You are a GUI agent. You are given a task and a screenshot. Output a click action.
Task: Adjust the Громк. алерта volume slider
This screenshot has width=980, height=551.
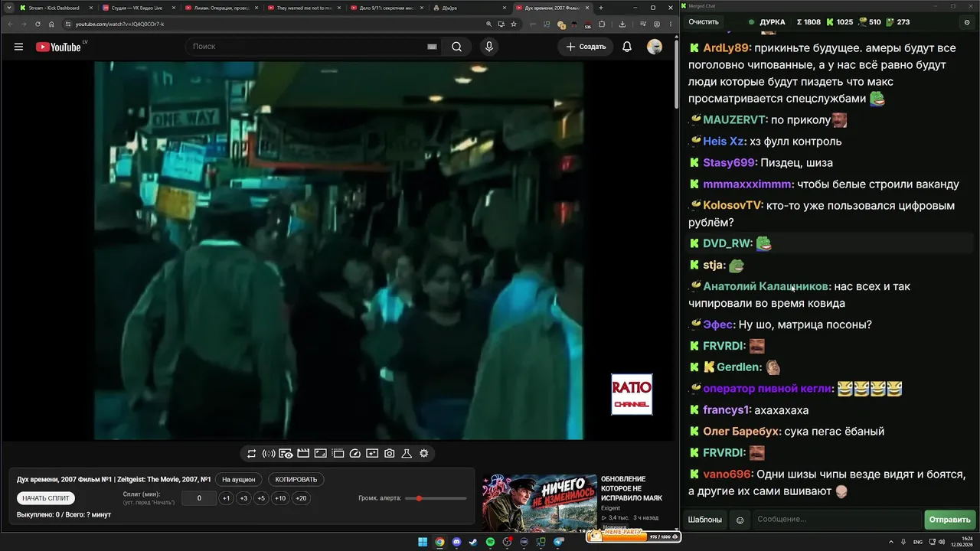pyautogui.click(x=436, y=498)
